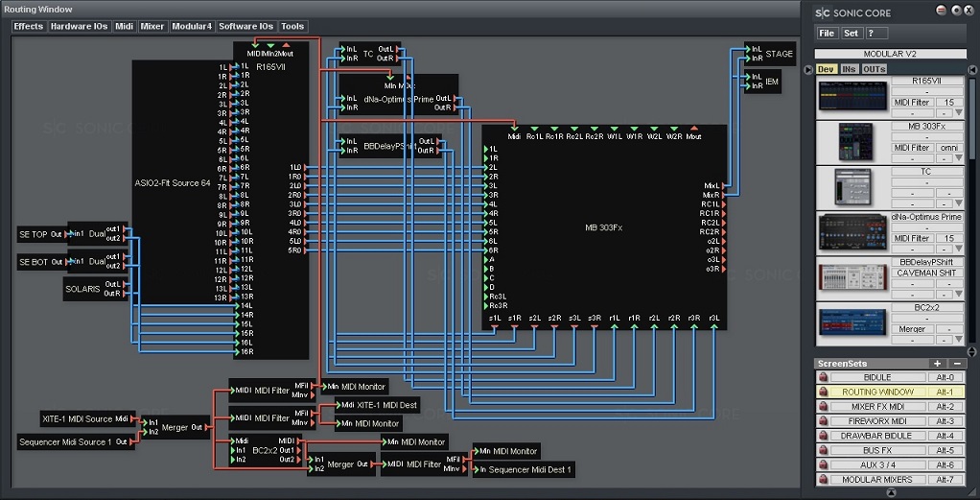
Task: Open the Set menu button
Action: [851, 34]
